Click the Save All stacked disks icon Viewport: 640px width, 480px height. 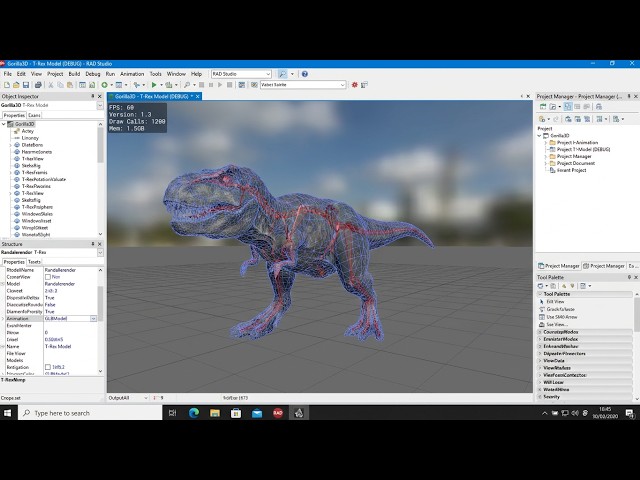(38, 85)
